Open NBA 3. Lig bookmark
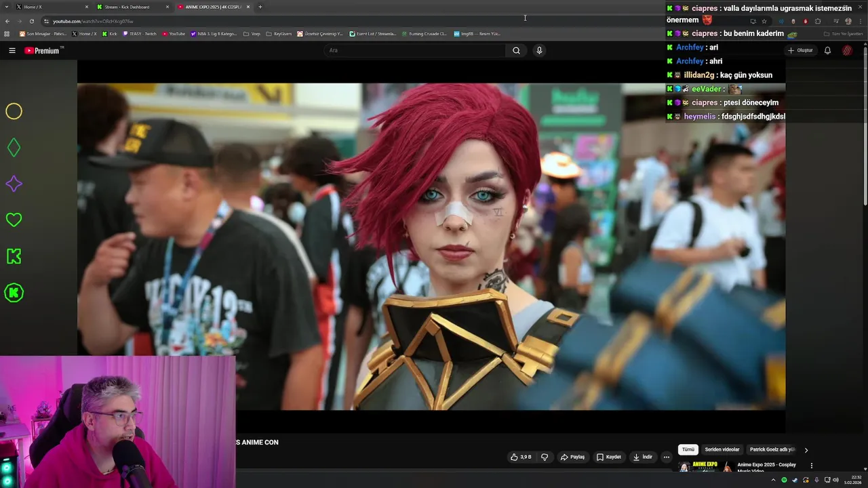The width and height of the screenshot is (868, 488). tap(214, 33)
